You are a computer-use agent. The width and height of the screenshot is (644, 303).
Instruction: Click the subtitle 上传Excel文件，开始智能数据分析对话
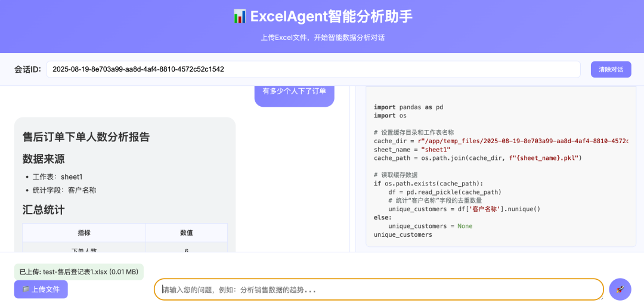(x=323, y=38)
